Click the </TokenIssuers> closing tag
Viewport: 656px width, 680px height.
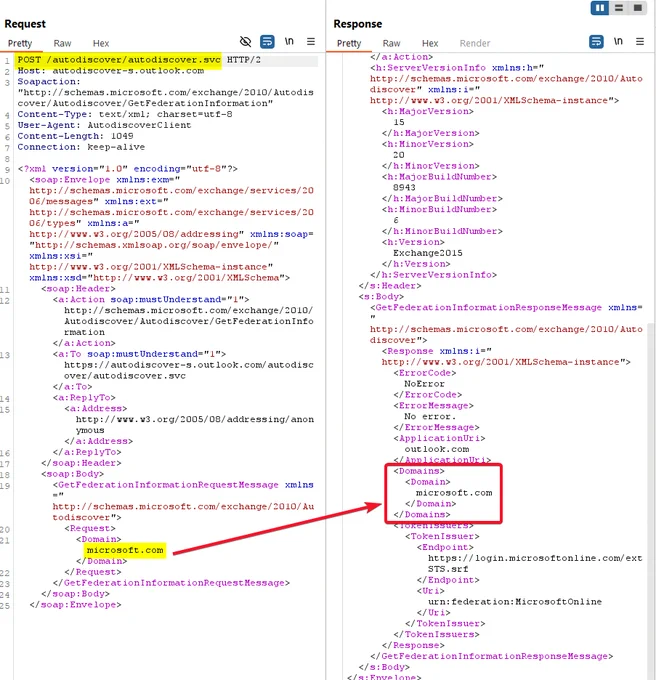click(x=436, y=634)
